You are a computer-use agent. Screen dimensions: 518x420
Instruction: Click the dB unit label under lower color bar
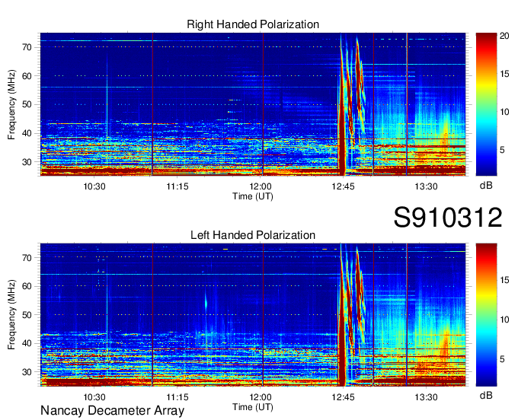point(486,395)
